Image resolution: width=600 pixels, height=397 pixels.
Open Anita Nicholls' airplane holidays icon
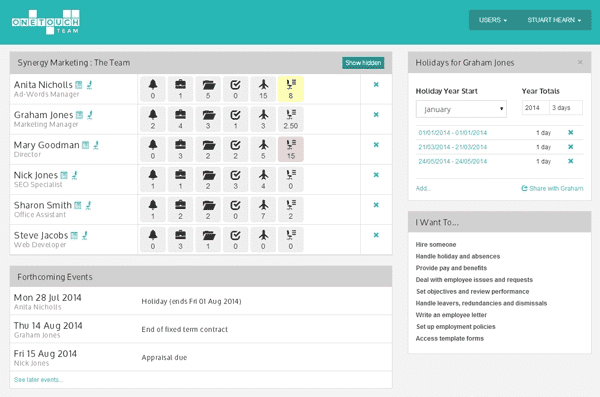click(263, 89)
